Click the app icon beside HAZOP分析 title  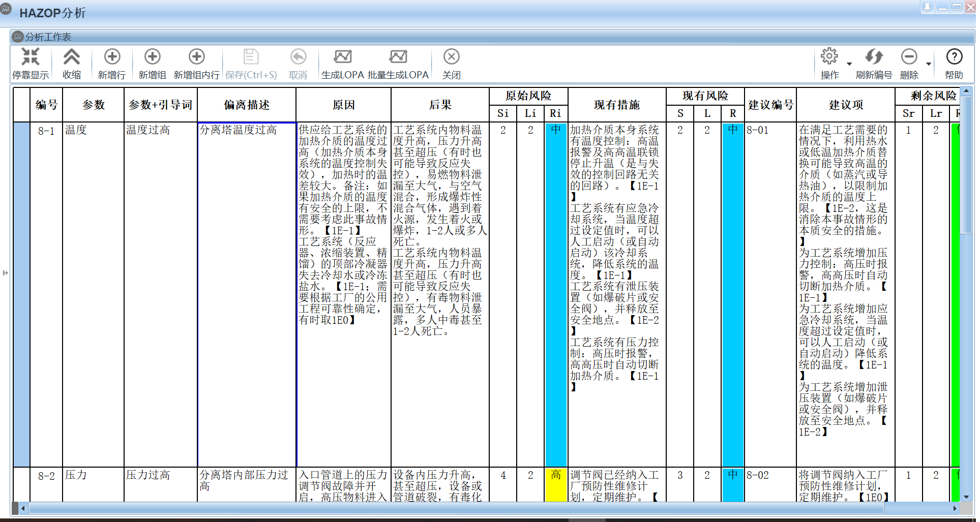(x=6, y=9)
